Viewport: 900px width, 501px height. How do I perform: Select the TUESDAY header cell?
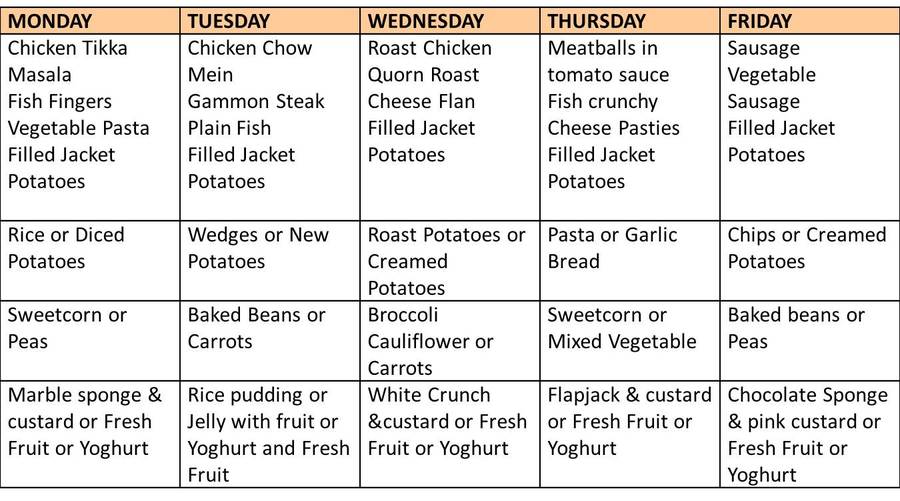[270, 21]
